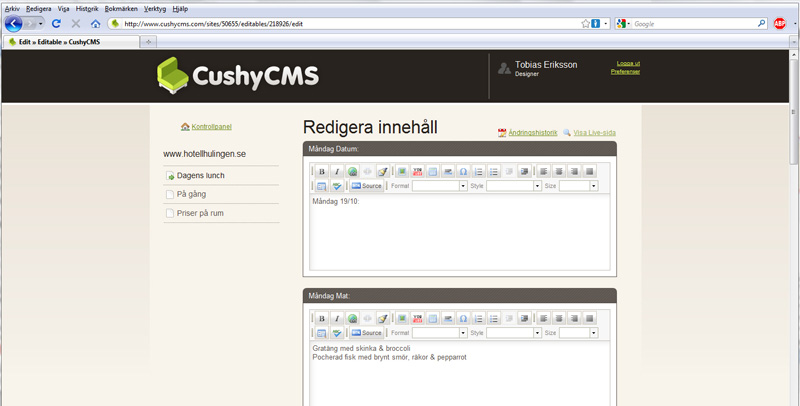Click the Adblock Plus icon
Image resolution: width=800 pixels, height=406 pixels.
(x=779, y=23)
